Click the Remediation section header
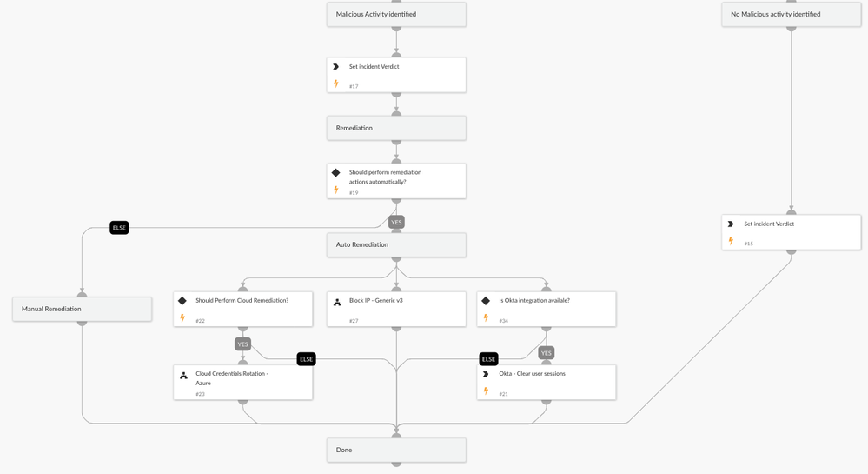The image size is (868, 474). [396, 128]
